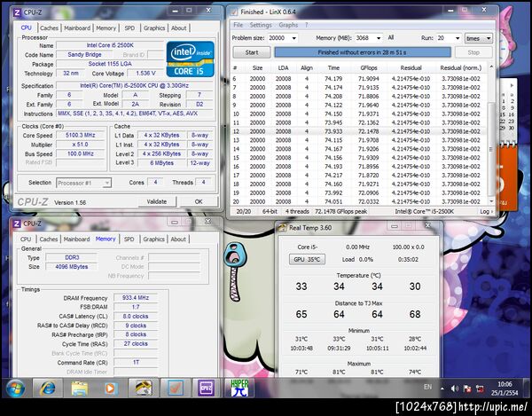532x416 pixels.
Task: Click LinX scrollbar up arrow
Action: [x=491, y=68]
